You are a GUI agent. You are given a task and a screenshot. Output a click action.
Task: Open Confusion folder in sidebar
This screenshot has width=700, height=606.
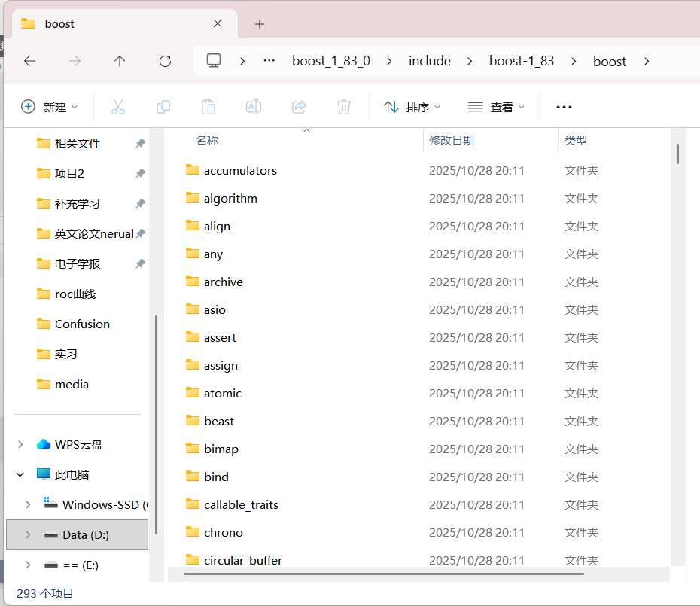pos(74,324)
